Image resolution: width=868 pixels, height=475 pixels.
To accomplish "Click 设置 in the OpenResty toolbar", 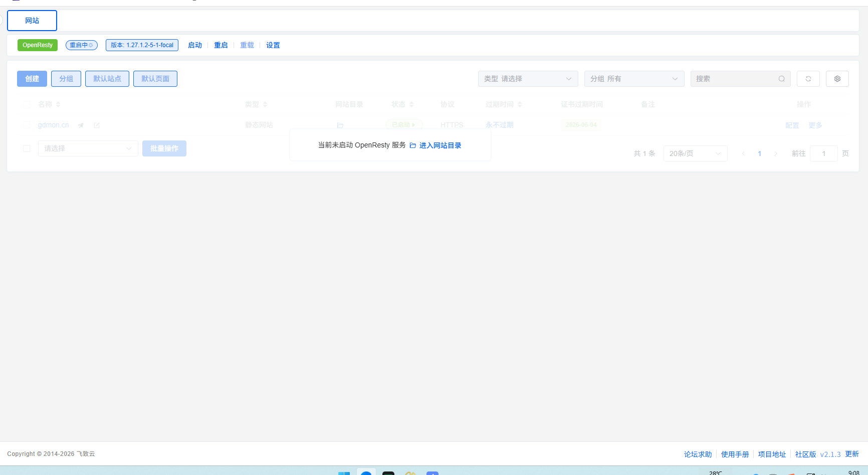I will (273, 45).
